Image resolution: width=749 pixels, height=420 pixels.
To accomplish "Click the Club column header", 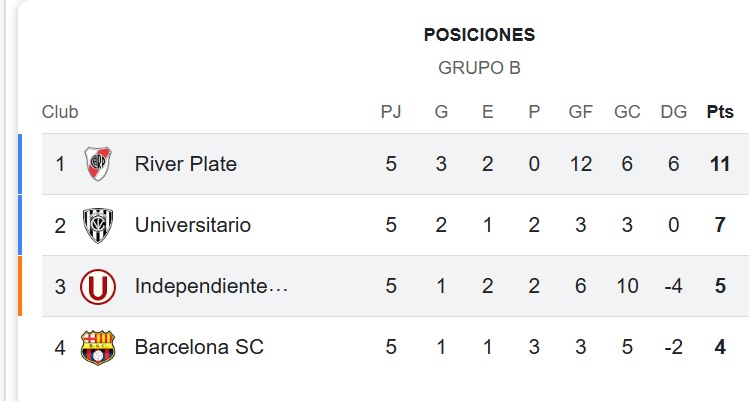I will [x=60, y=112].
